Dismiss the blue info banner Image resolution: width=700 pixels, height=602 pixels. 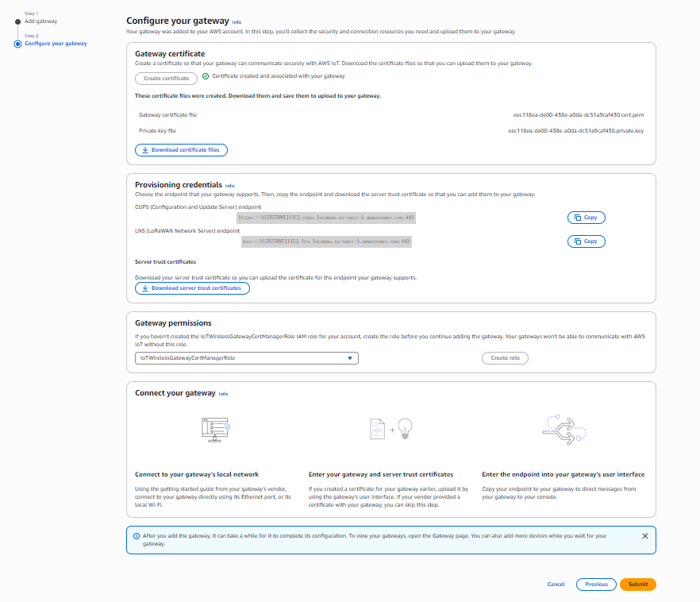644,536
